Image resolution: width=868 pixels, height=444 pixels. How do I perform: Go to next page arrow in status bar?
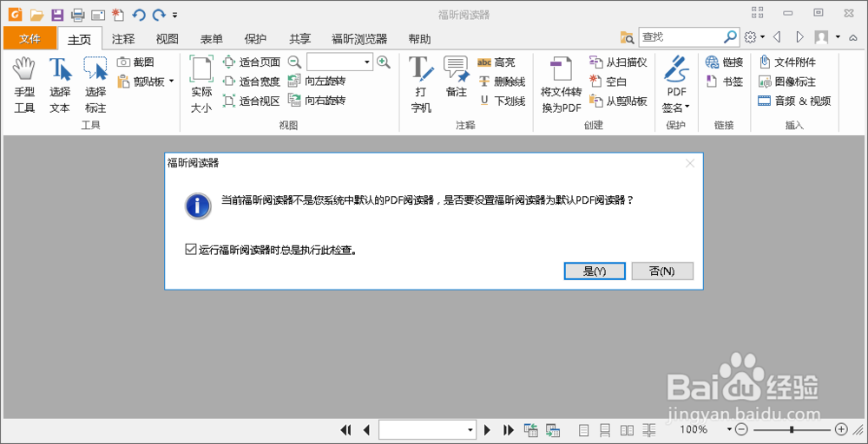tap(487, 429)
